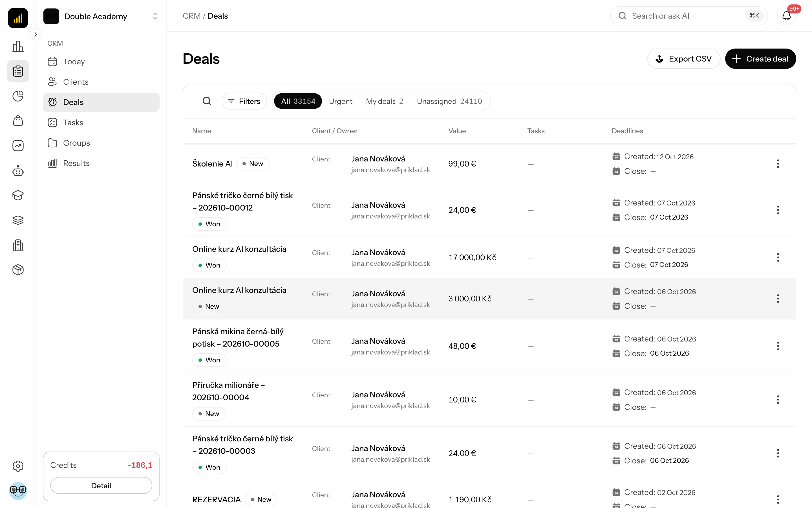Open the Filters dropdown
812x508 pixels.
click(x=244, y=101)
